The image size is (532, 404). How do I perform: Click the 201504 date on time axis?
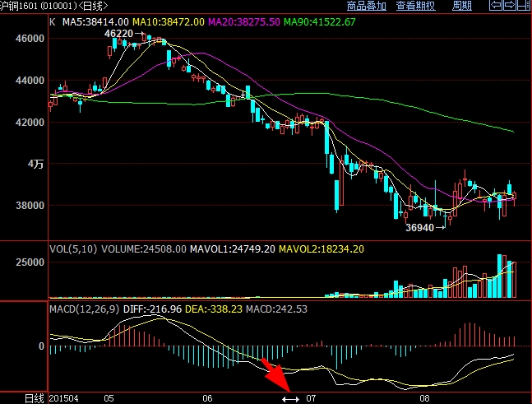(x=64, y=398)
